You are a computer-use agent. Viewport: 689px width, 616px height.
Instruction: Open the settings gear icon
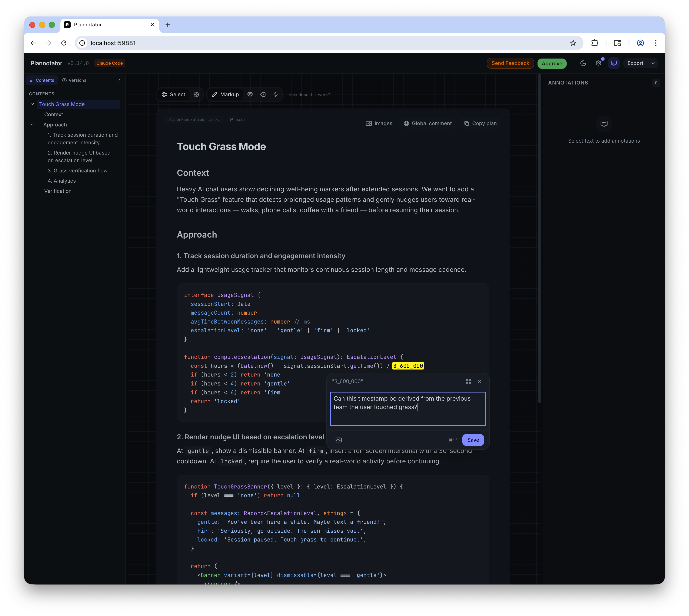click(598, 63)
